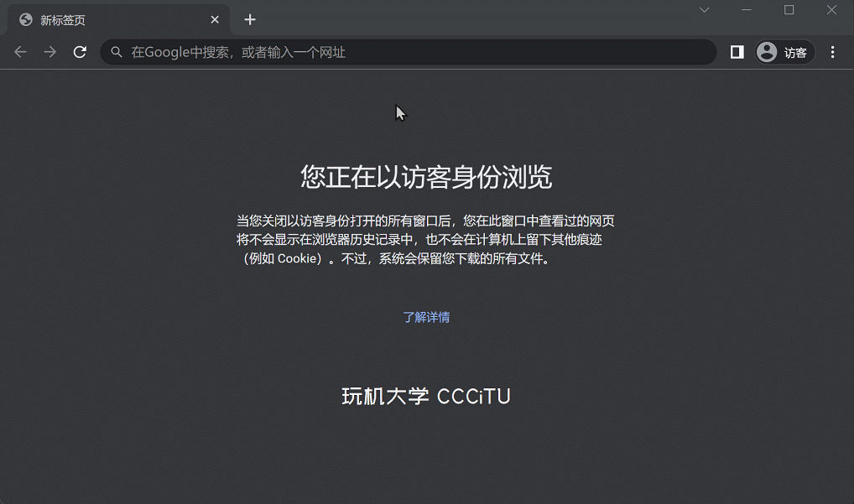
Task: Minimize the browser window
Action: (x=747, y=10)
